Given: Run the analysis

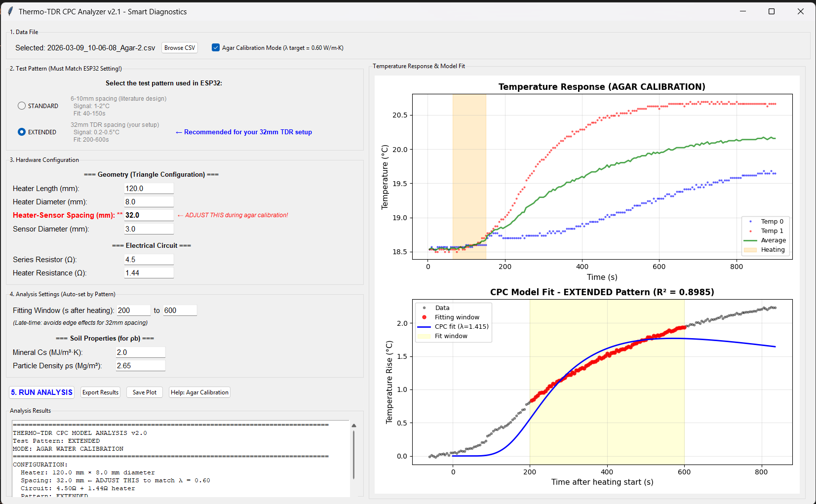Looking at the screenshot, I should [42, 392].
